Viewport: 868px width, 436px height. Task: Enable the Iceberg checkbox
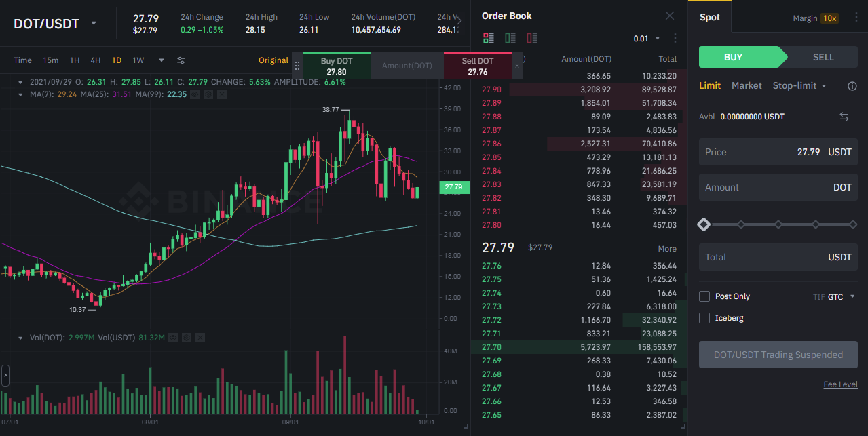(704, 318)
